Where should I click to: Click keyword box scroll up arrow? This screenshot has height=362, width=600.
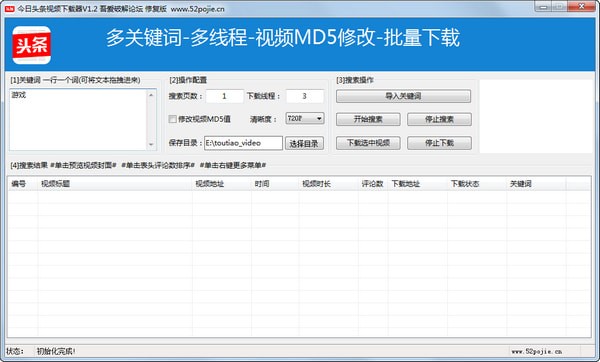pos(151,95)
